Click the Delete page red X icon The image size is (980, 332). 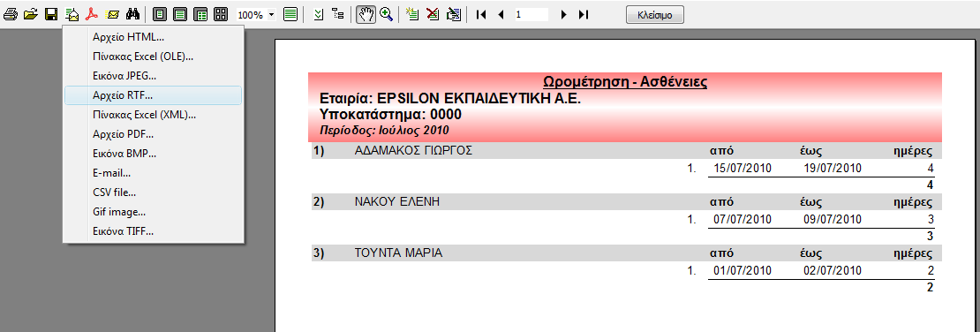coord(433,14)
